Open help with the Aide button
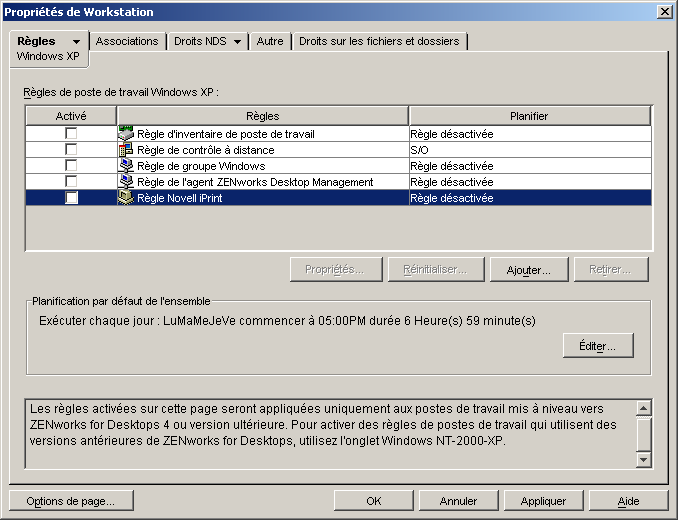This screenshot has height=520, width=678. pyautogui.click(x=628, y=501)
